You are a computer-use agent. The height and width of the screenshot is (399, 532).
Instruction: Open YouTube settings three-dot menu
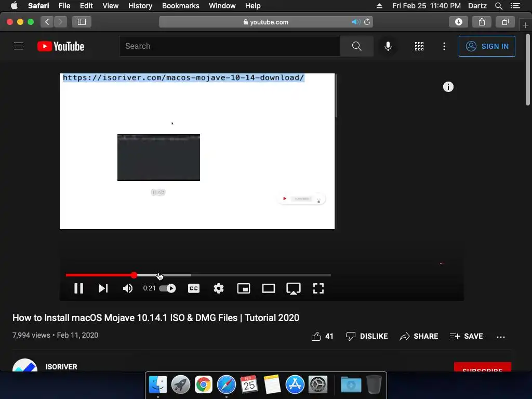click(x=444, y=46)
